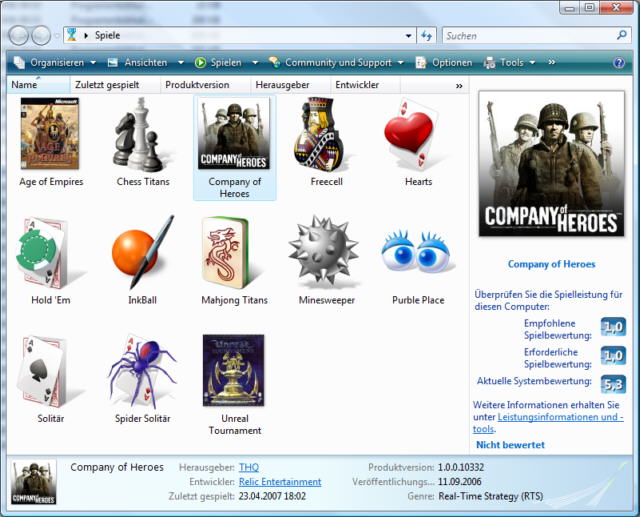
Task: Select the Purble Place eyes icon
Action: tap(417, 252)
